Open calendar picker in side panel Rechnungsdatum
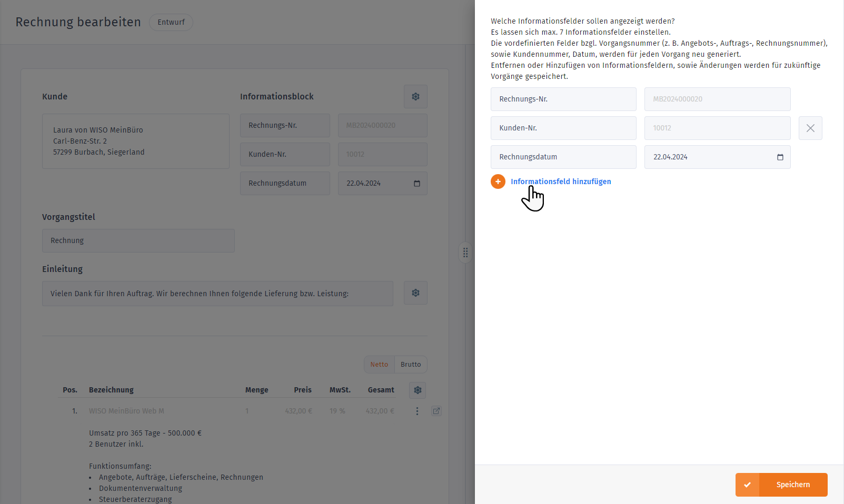The height and width of the screenshot is (504, 844). click(x=780, y=157)
